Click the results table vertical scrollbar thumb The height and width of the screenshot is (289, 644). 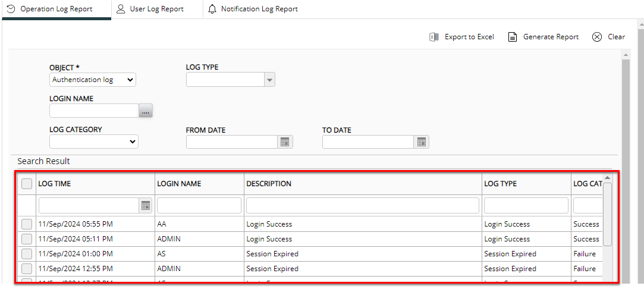click(x=608, y=214)
